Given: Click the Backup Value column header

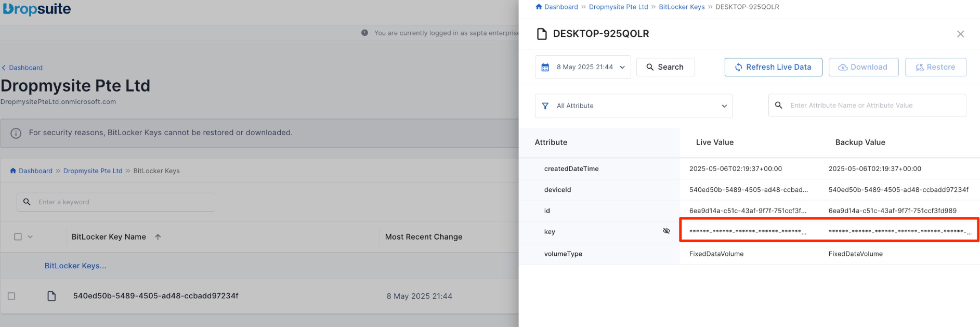Looking at the screenshot, I should (860, 142).
